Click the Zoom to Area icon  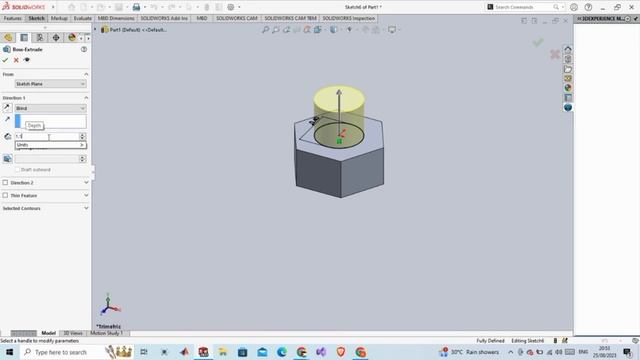pyautogui.click(x=276, y=29)
